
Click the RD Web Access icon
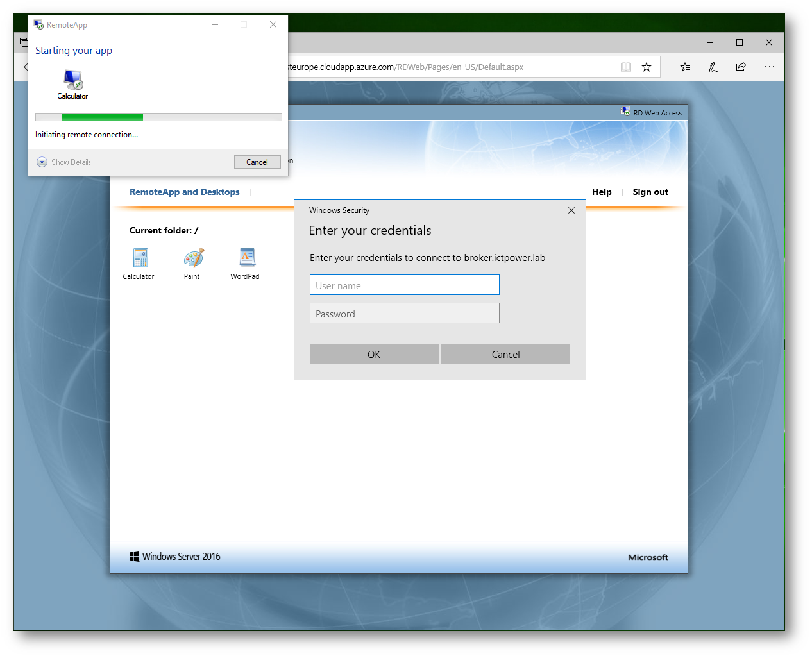625,112
